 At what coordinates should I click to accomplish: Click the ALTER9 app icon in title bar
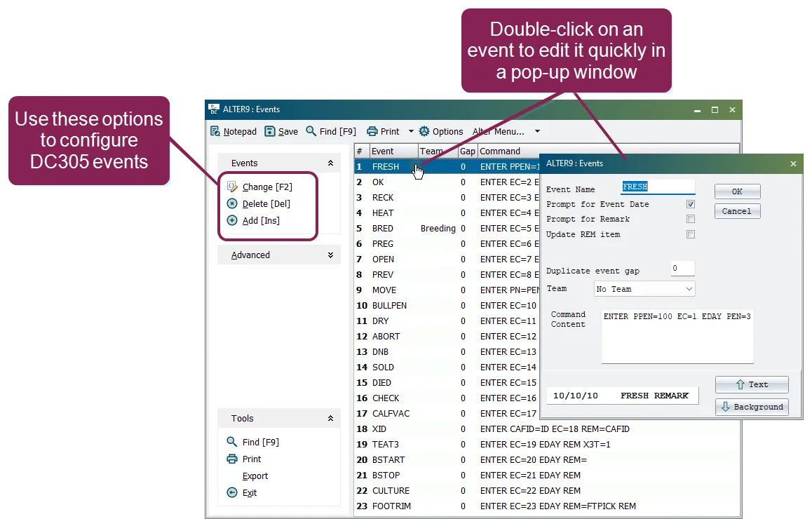point(213,109)
